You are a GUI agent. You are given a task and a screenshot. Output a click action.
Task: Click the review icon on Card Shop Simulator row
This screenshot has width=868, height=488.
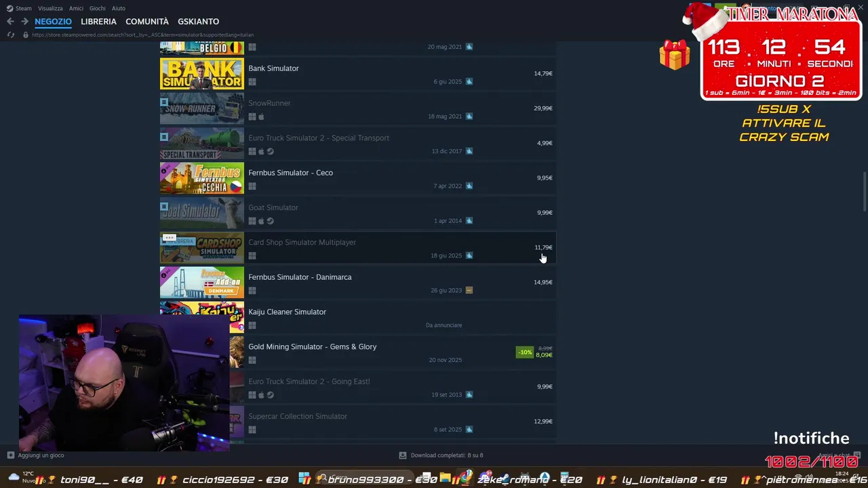(469, 256)
